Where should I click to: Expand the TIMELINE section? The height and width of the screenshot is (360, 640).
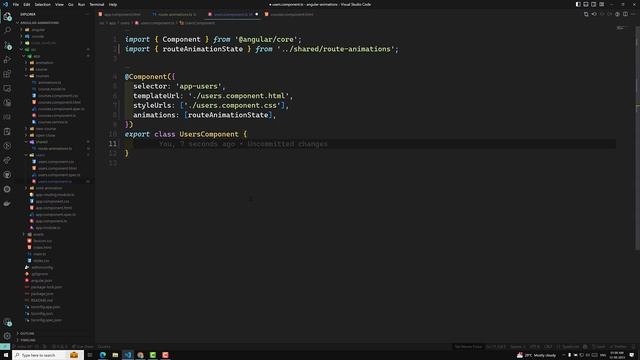click(x=27, y=340)
